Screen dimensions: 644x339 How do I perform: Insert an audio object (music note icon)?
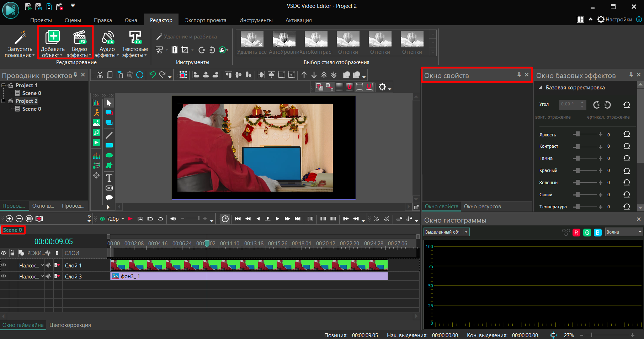[96, 132]
